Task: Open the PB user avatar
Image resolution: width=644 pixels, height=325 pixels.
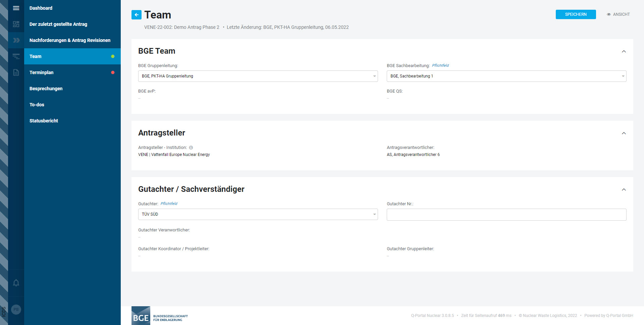Action: click(x=16, y=310)
